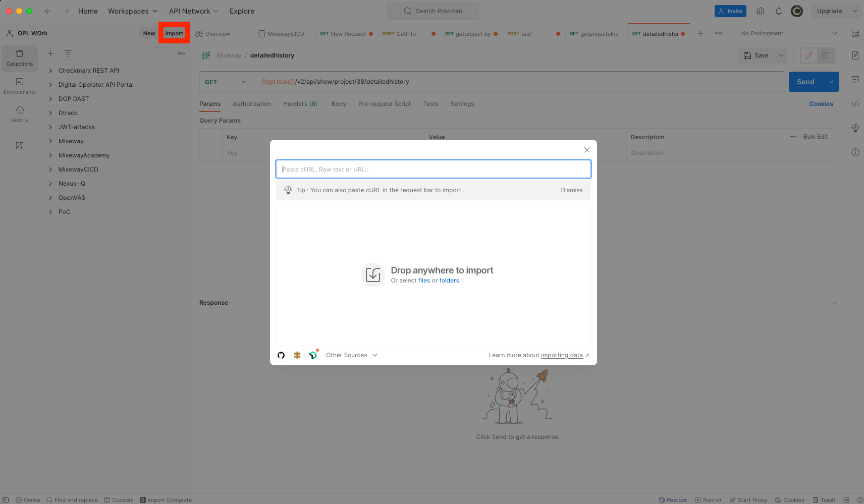
Task: Navigate forward with the right arrow
Action: pos(66,11)
